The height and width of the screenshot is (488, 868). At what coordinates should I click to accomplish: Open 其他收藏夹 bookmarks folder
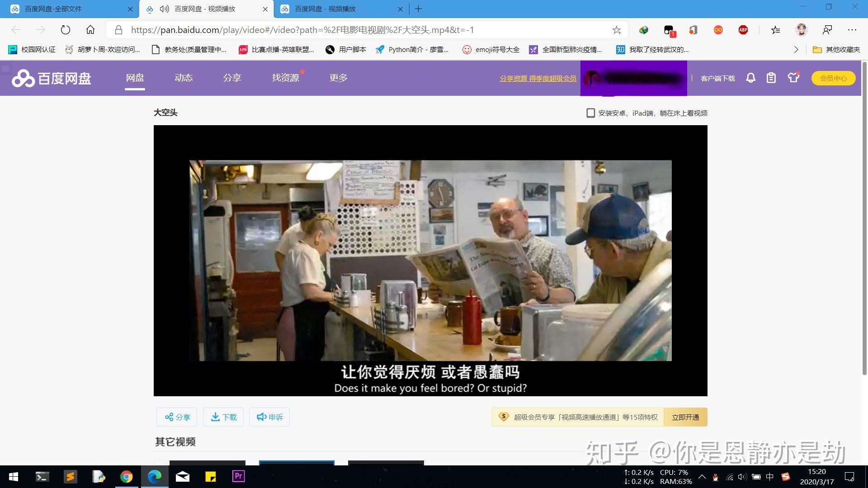pos(836,50)
